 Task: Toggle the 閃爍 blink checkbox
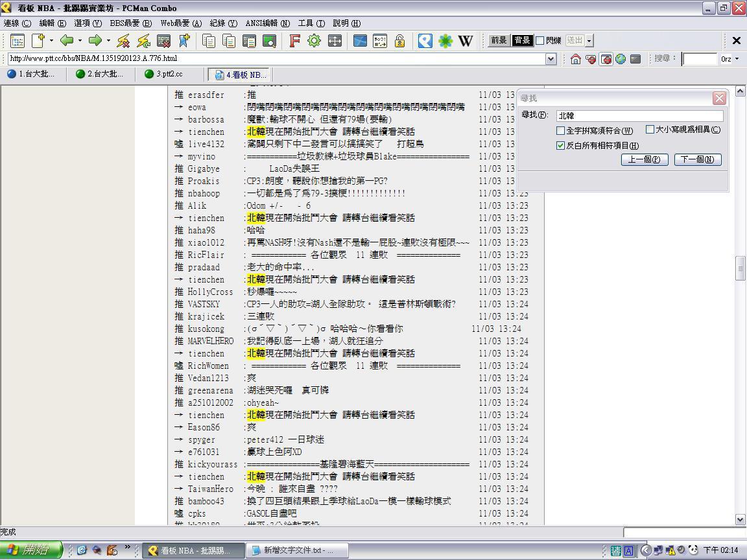click(539, 41)
